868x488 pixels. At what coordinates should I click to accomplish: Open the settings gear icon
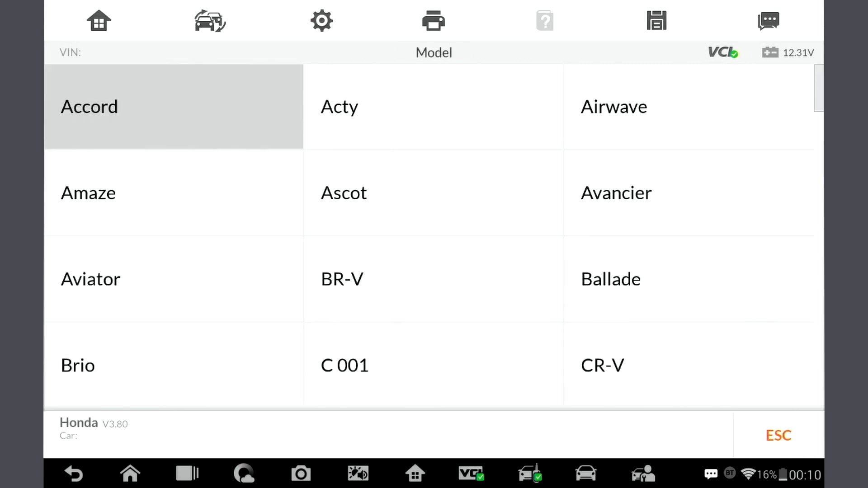tap(321, 21)
